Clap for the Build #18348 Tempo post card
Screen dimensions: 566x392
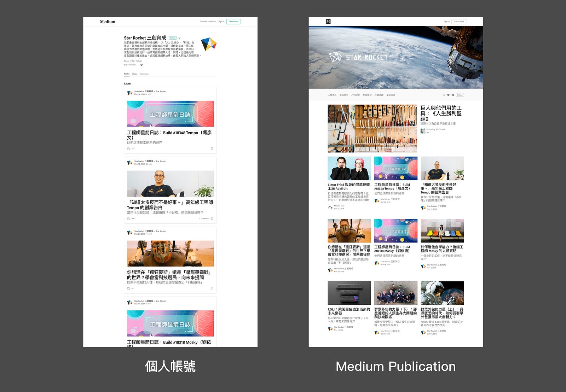[128, 148]
